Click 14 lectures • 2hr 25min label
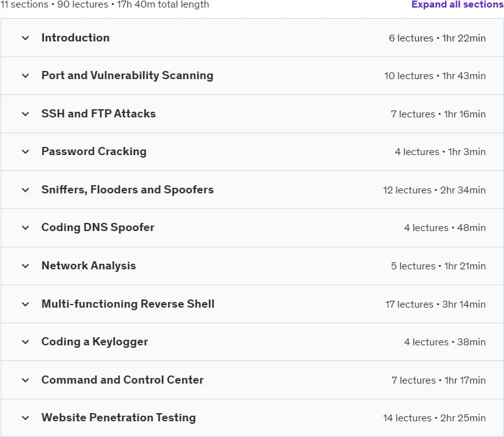504x437 pixels. click(x=434, y=418)
